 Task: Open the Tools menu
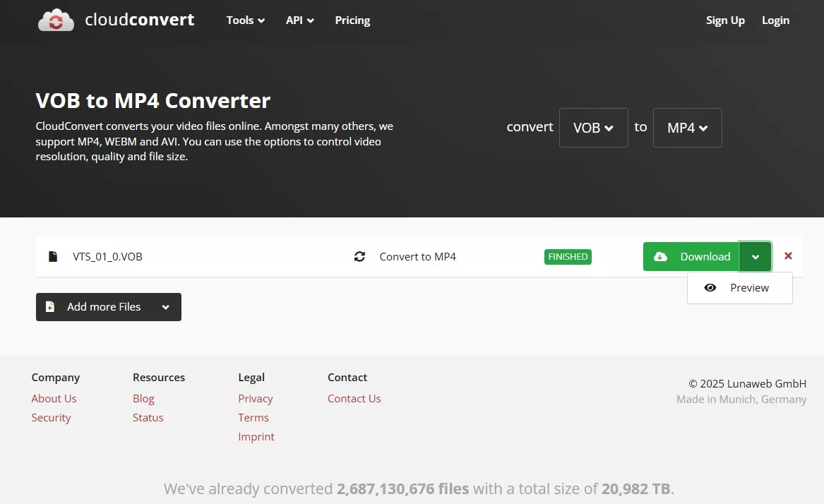[x=245, y=20]
